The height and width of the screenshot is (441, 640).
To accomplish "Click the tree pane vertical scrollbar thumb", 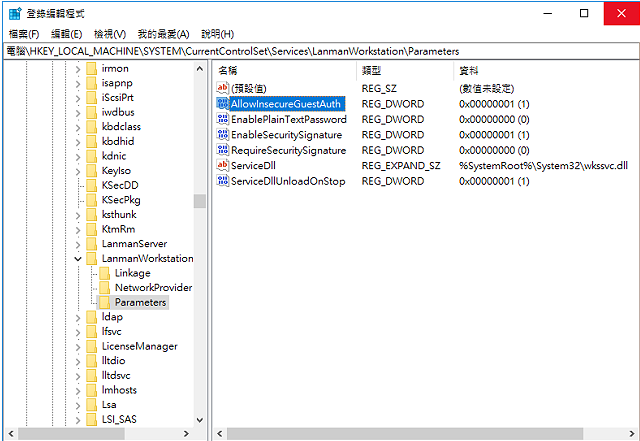I will [200, 200].
